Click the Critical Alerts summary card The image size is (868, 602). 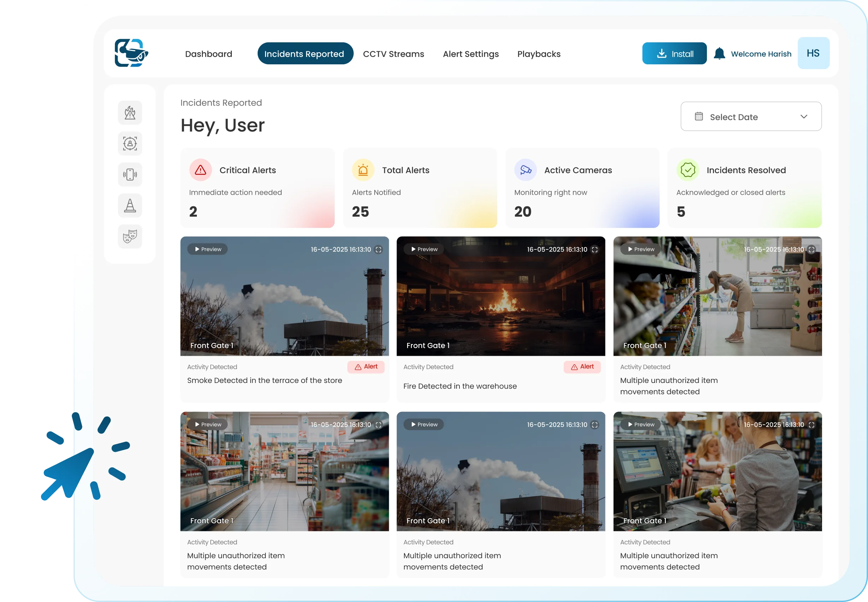[257, 188]
